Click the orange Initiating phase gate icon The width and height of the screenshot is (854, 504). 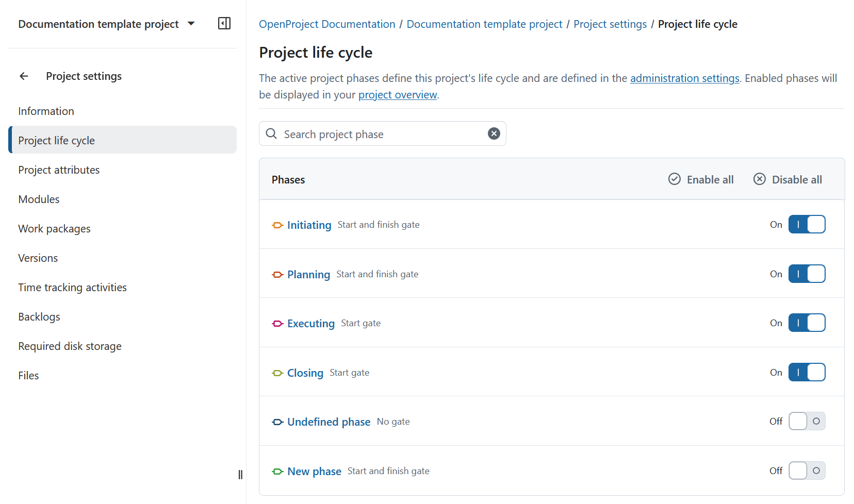[277, 225]
